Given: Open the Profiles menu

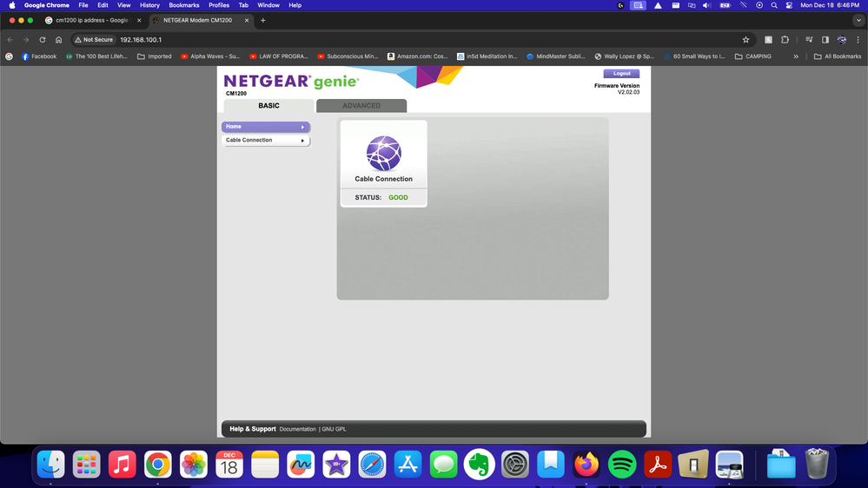Looking at the screenshot, I should [219, 5].
